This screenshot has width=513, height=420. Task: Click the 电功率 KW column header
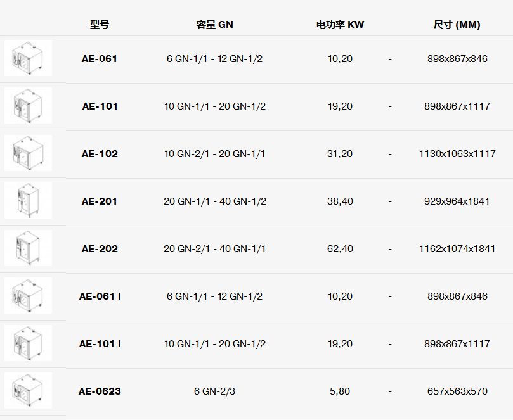click(340, 25)
